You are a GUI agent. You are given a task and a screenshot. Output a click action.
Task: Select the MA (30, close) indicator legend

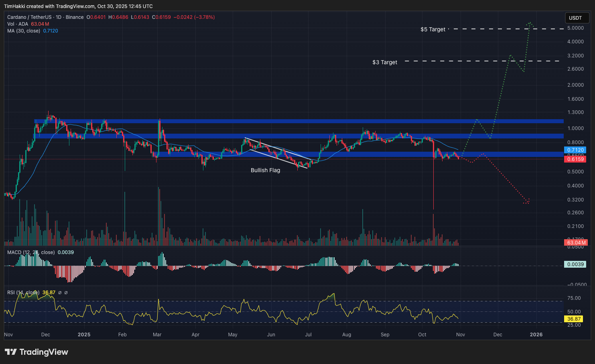[24, 31]
